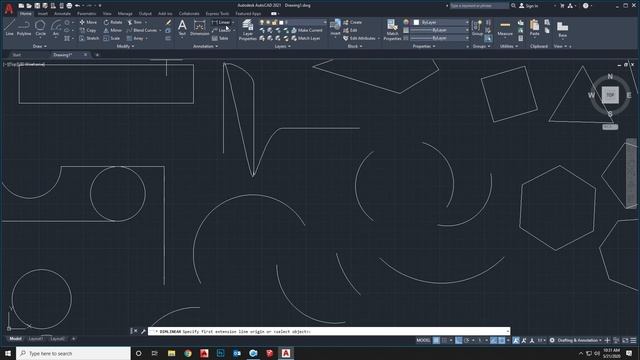Switch to the Start file tab
640x360 pixels.
click(x=17, y=54)
